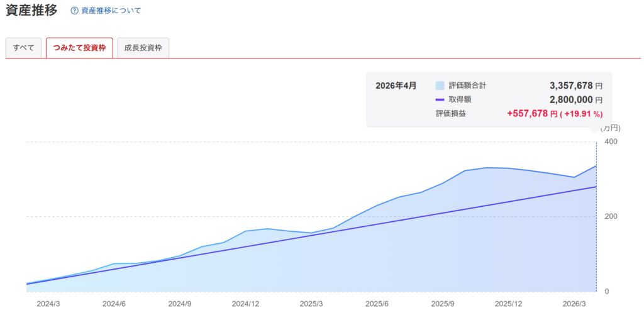The height and width of the screenshot is (325, 644).
Task: Click the 2025/9 x-axis label
Action: click(442, 304)
